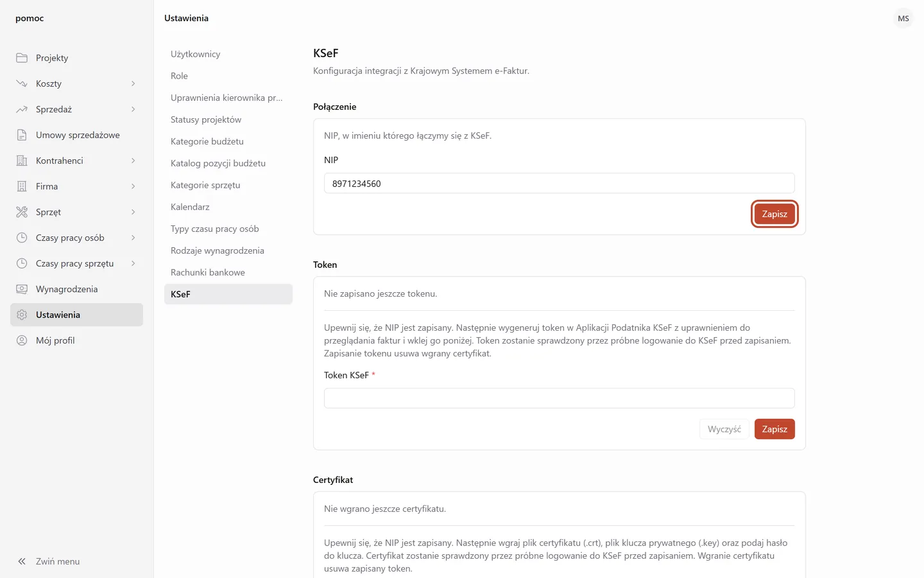The image size is (924, 578).
Task: Open Rodzaje wynagrodzenia settings
Action: coord(228,250)
